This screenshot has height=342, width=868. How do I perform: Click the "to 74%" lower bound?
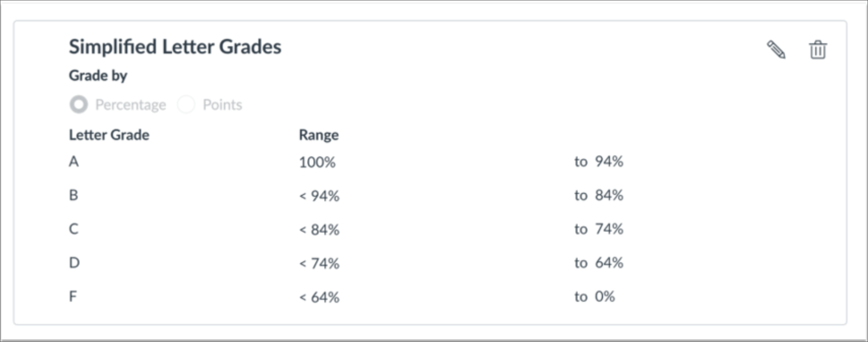click(x=599, y=229)
